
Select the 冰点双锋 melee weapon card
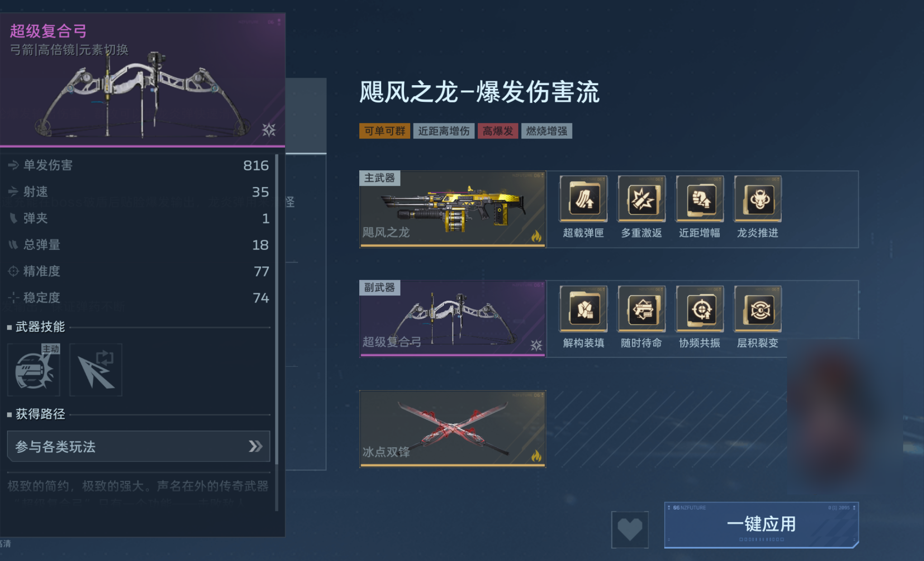click(x=452, y=429)
